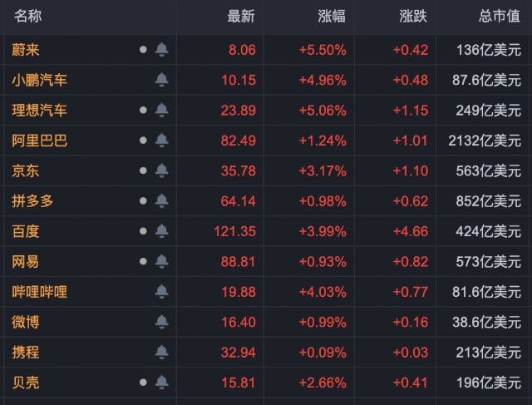The width and height of the screenshot is (532, 405).
Task: Sort by the 最新 price column header
Action: click(x=241, y=16)
